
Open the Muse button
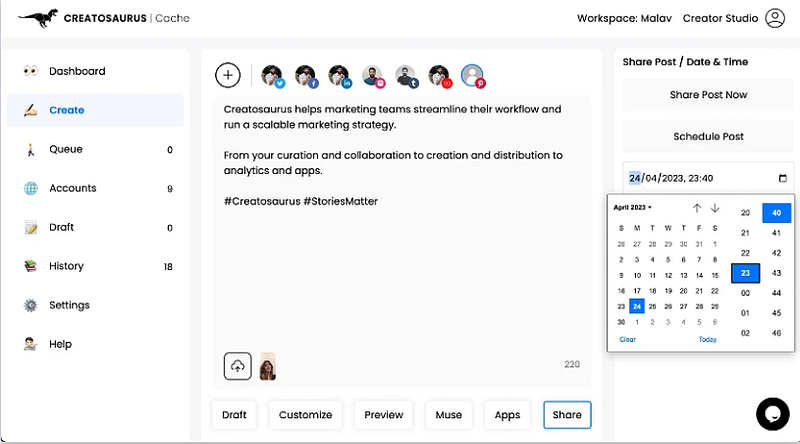(448, 415)
